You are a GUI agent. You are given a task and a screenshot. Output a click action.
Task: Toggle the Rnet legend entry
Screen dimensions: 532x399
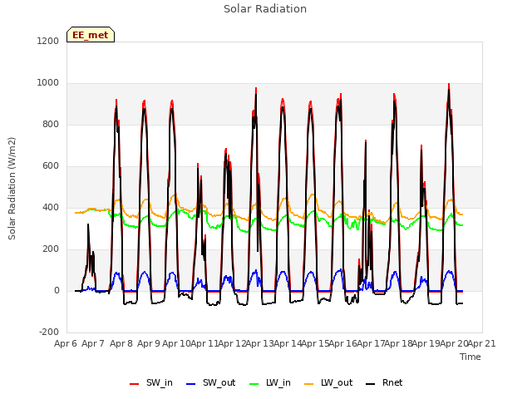[384, 383]
